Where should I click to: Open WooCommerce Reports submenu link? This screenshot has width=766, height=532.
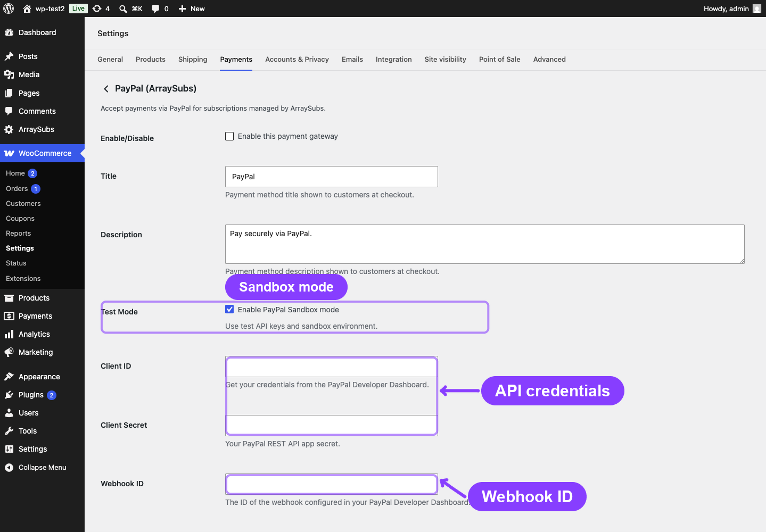[19, 234]
